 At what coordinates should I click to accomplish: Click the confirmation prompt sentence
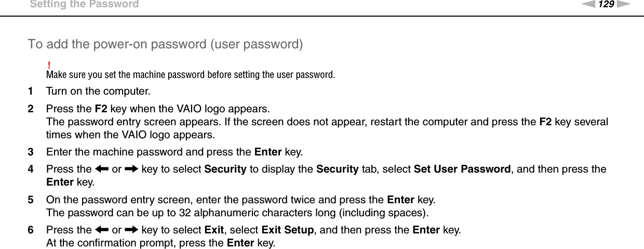pyautogui.click(x=160, y=243)
